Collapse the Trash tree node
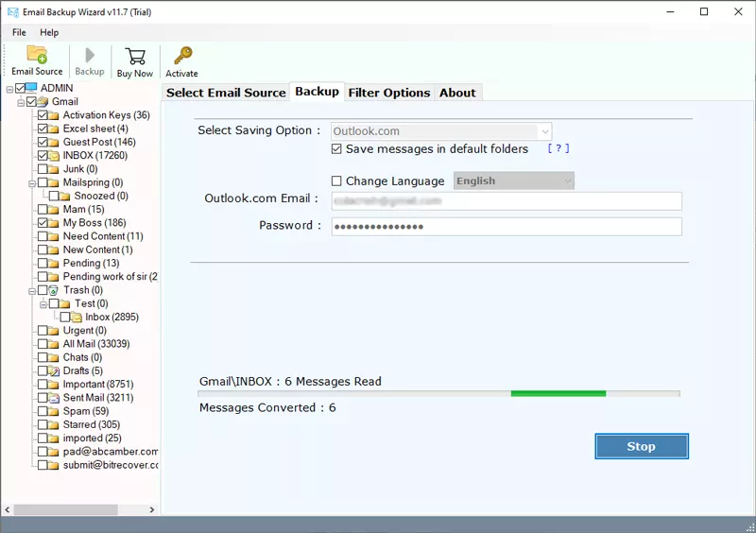756x533 pixels. tap(32, 291)
